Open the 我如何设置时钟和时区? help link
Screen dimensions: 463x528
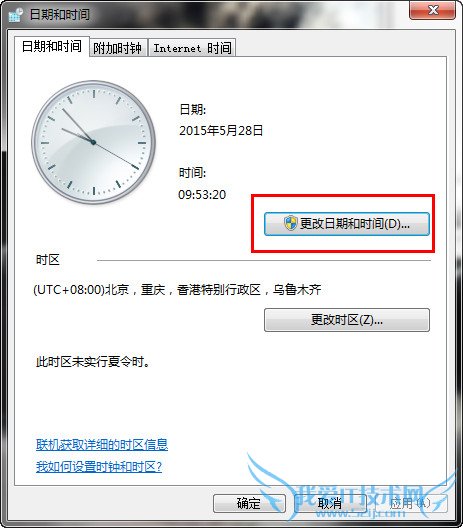pos(99,467)
